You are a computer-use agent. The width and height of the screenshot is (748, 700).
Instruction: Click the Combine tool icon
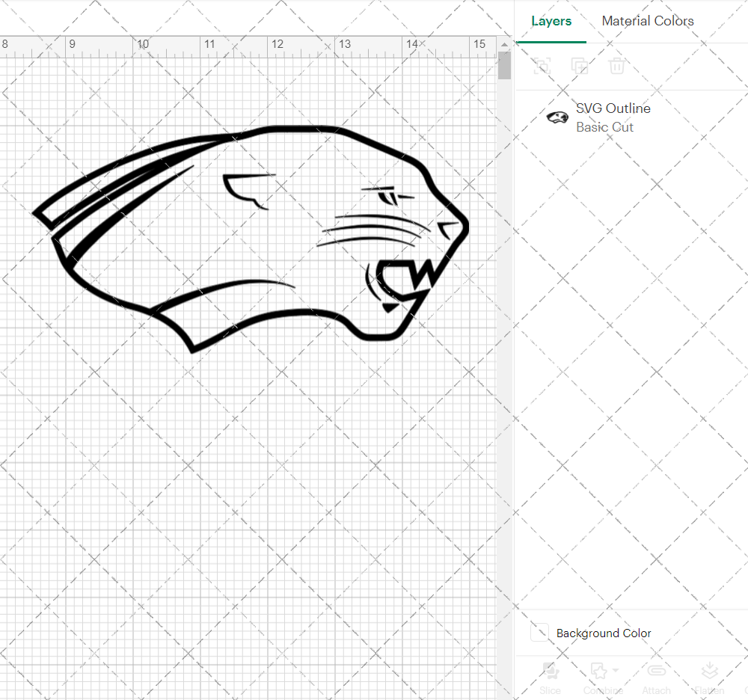pos(599,671)
